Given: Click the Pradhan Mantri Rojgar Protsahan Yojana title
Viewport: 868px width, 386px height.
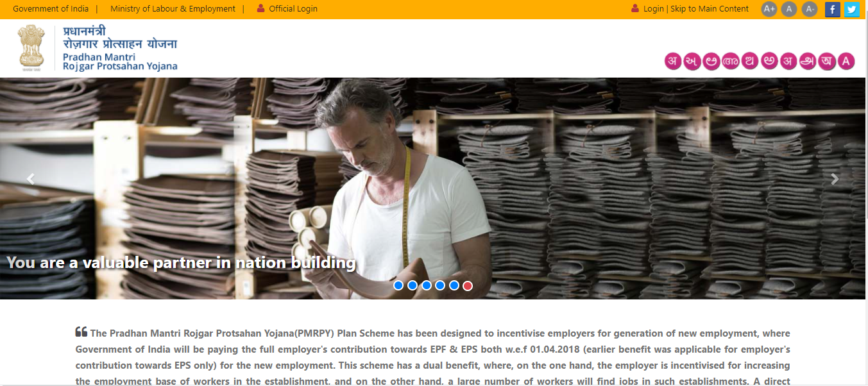Looking at the screenshot, I should point(120,62).
